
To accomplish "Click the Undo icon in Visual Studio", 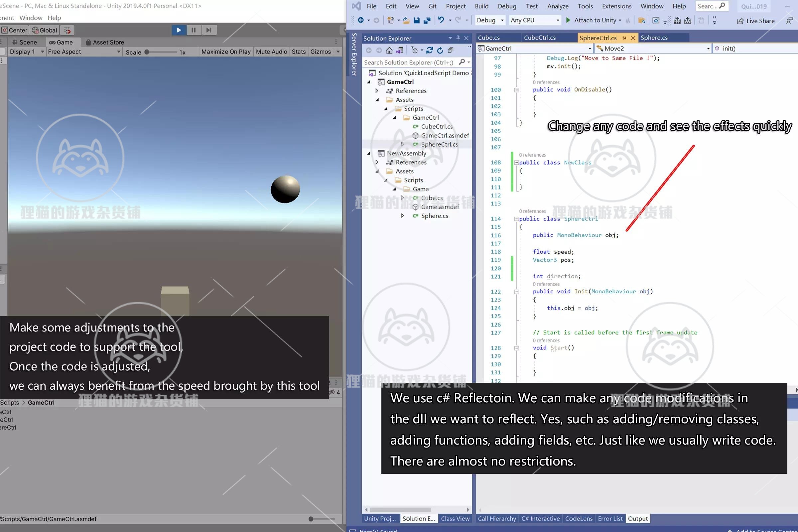I will pos(441,20).
